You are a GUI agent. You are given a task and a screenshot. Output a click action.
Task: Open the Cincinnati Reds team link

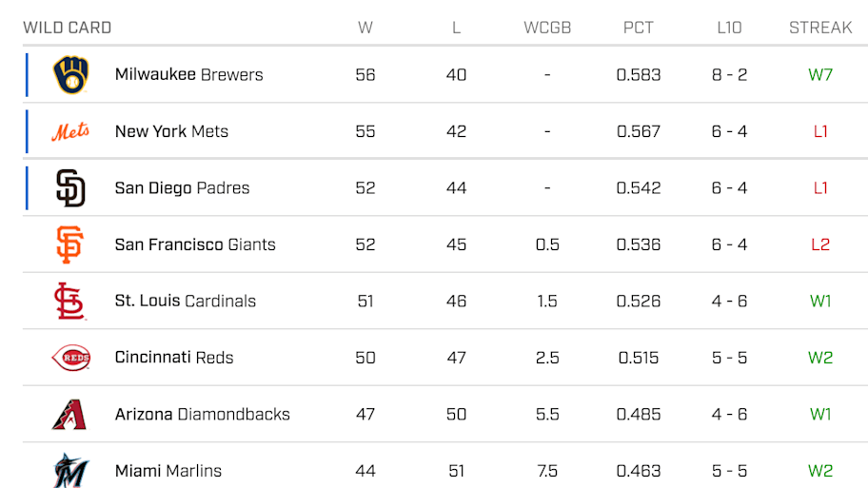(x=174, y=358)
